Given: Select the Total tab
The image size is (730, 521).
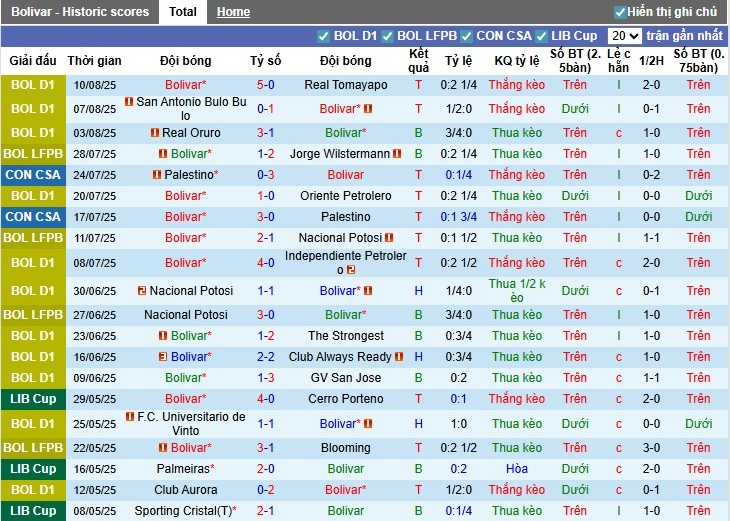Looking at the screenshot, I should (x=182, y=12).
